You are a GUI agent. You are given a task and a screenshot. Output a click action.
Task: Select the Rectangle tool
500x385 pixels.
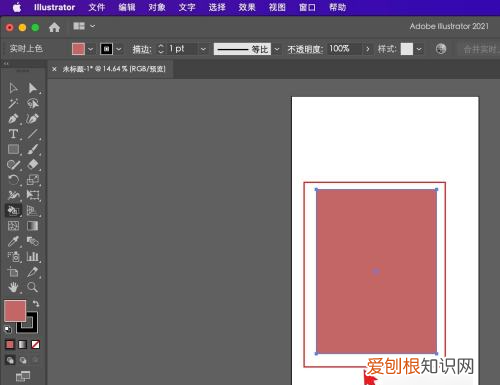coord(13,149)
